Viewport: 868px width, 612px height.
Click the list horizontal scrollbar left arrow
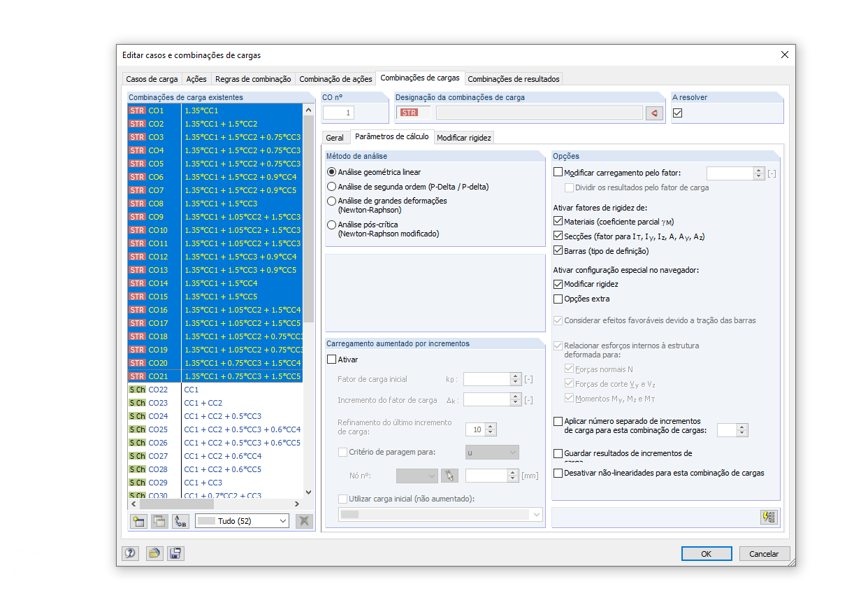[x=133, y=504]
